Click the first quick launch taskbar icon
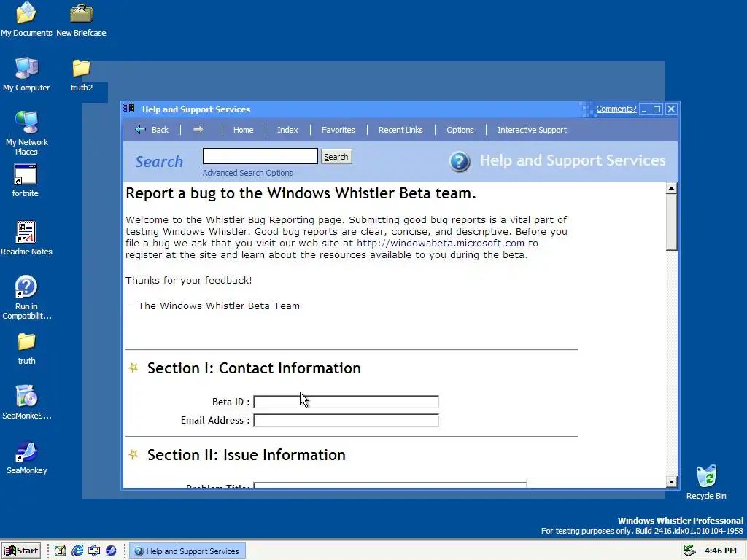Viewport: 747px width, 560px height. click(61, 551)
